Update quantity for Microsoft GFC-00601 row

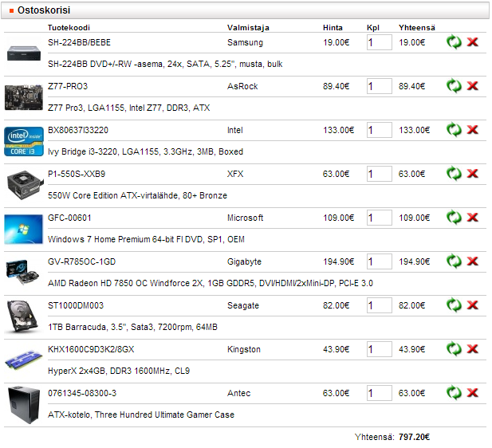coord(454,218)
